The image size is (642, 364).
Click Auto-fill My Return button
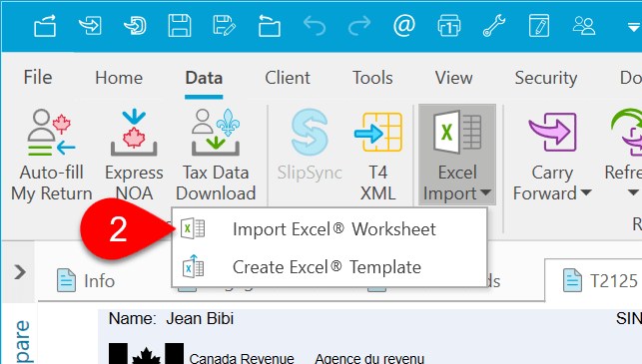tap(52, 156)
